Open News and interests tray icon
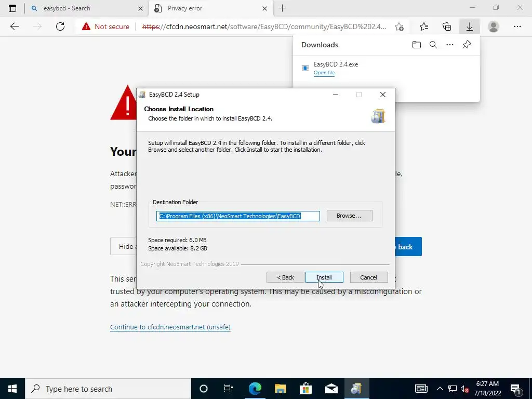The height and width of the screenshot is (399, 532). 421,389
